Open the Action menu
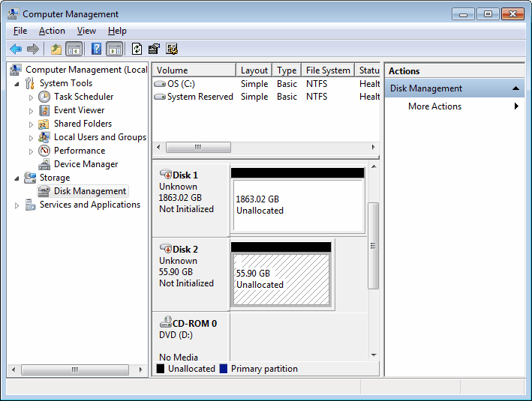This screenshot has height=401, width=532. point(52,31)
